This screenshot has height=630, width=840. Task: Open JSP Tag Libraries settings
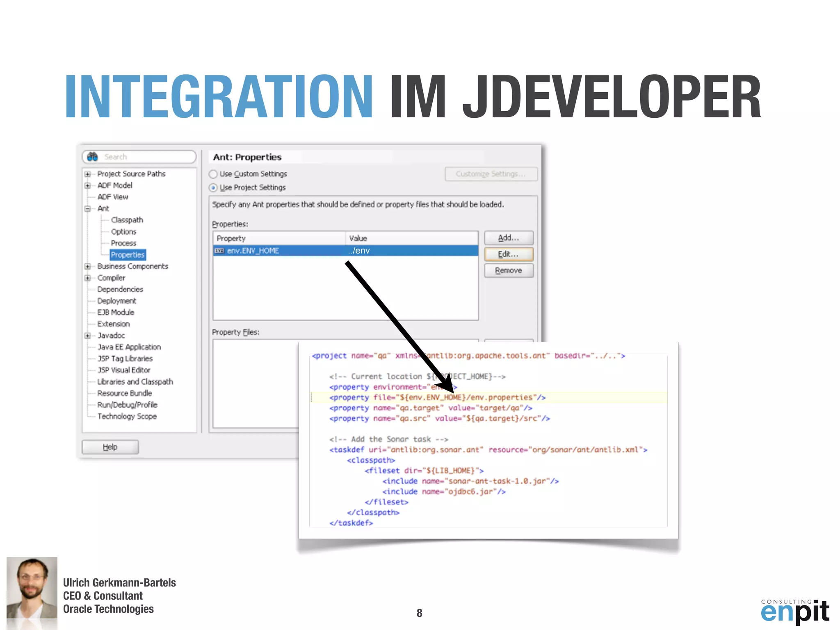click(125, 358)
